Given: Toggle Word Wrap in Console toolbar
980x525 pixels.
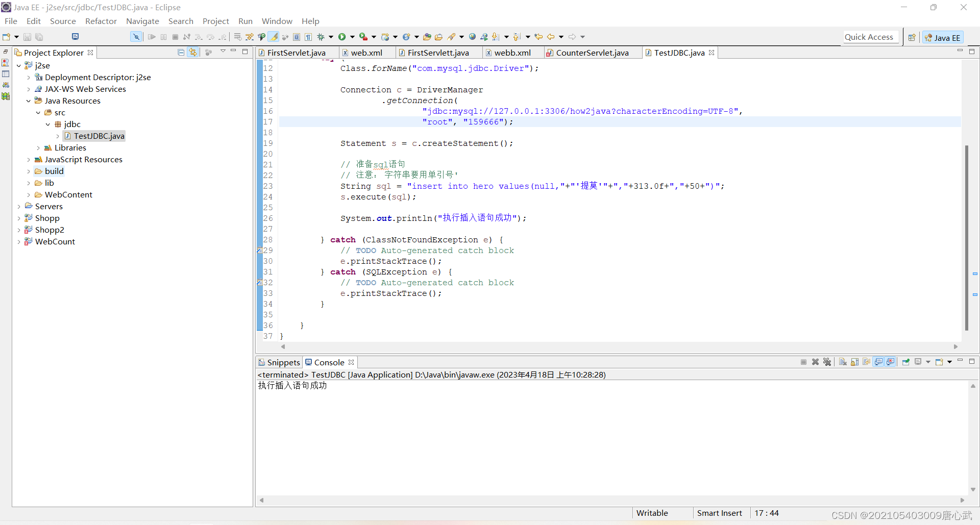Looking at the screenshot, I should coord(867,362).
